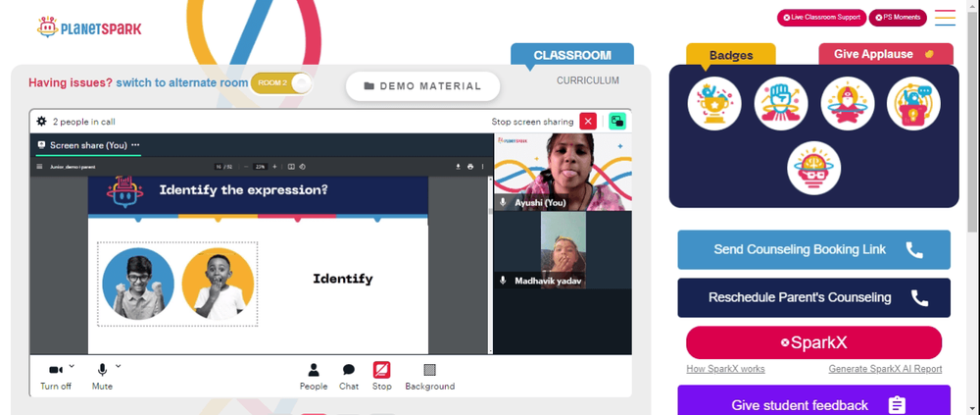Click Madhavik yadav video tile
The height and width of the screenshot is (415, 980).
tap(563, 250)
